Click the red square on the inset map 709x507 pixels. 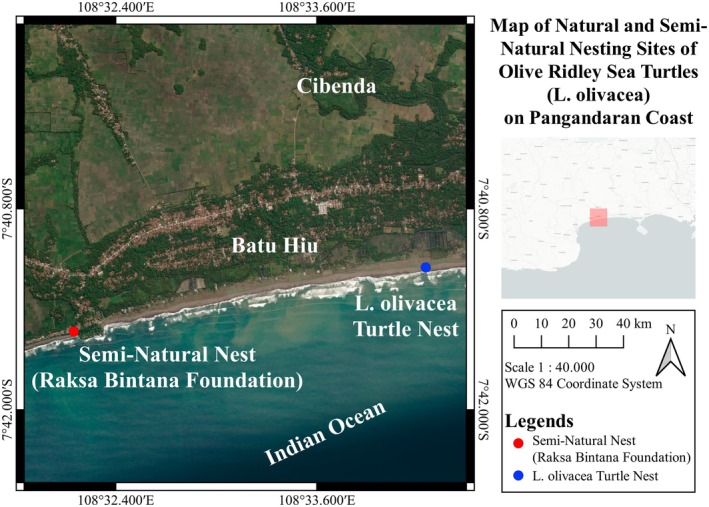coord(598,217)
